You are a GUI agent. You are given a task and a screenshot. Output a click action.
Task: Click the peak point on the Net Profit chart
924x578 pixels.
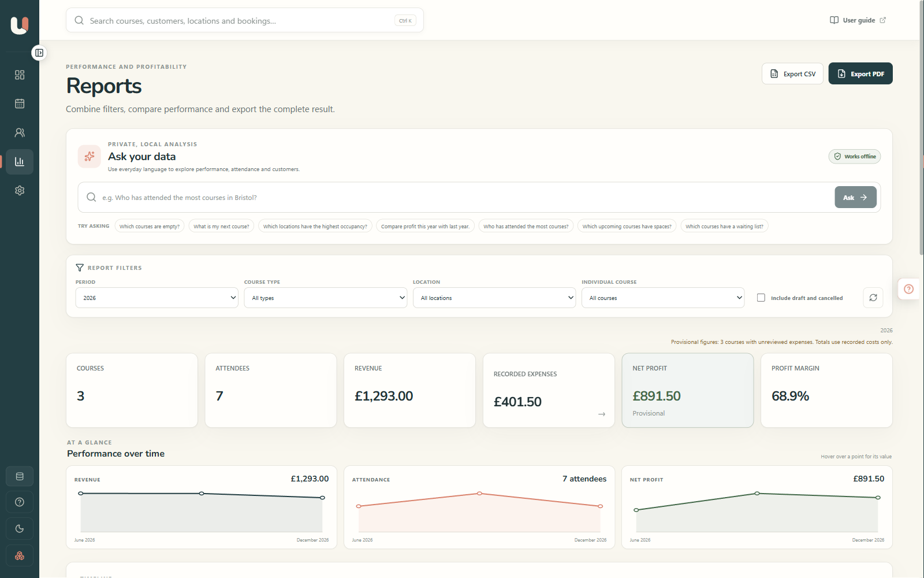757,494
